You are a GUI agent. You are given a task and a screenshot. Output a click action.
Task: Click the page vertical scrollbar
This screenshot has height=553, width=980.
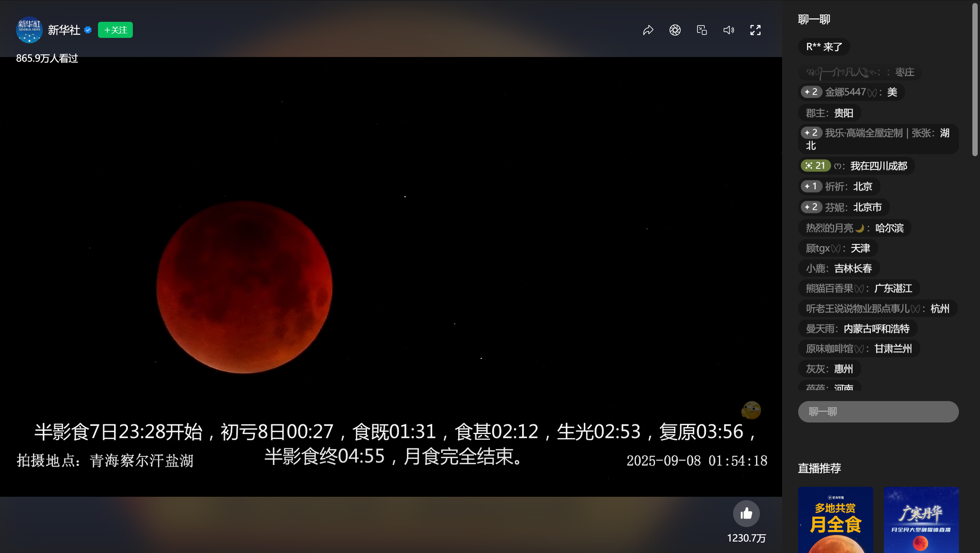(975, 79)
